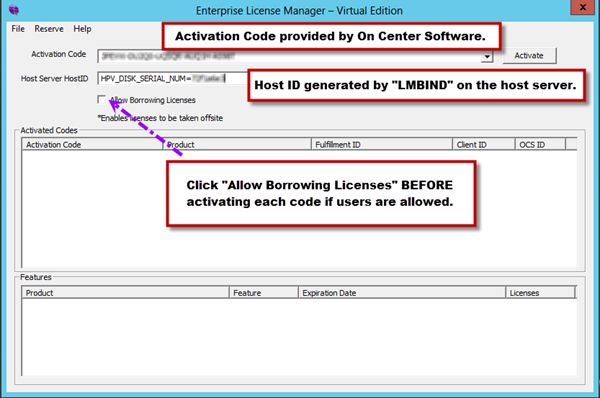This screenshot has width=600, height=398.
Task: Click the Enterprise License Manager app icon
Action: (x=14, y=10)
